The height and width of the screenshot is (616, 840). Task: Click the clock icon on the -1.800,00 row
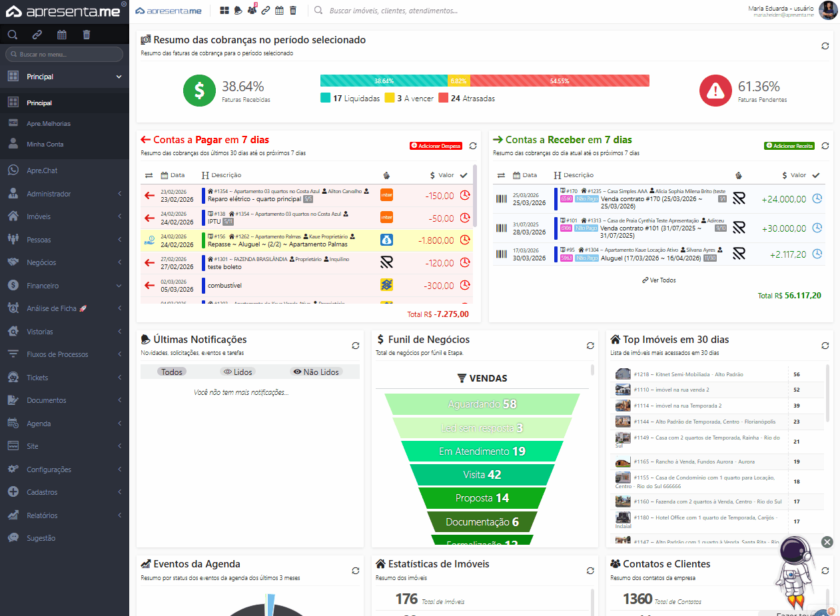tap(465, 240)
